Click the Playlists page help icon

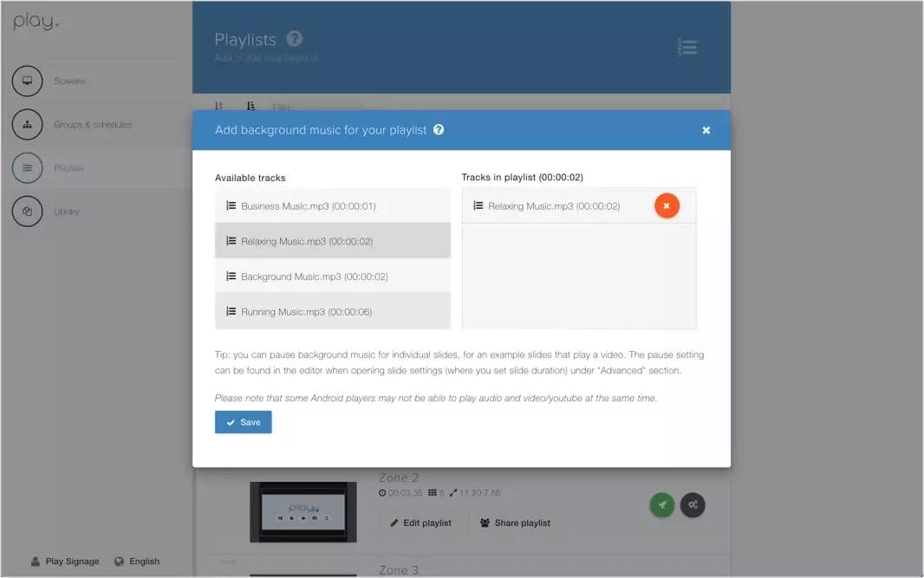pos(295,39)
